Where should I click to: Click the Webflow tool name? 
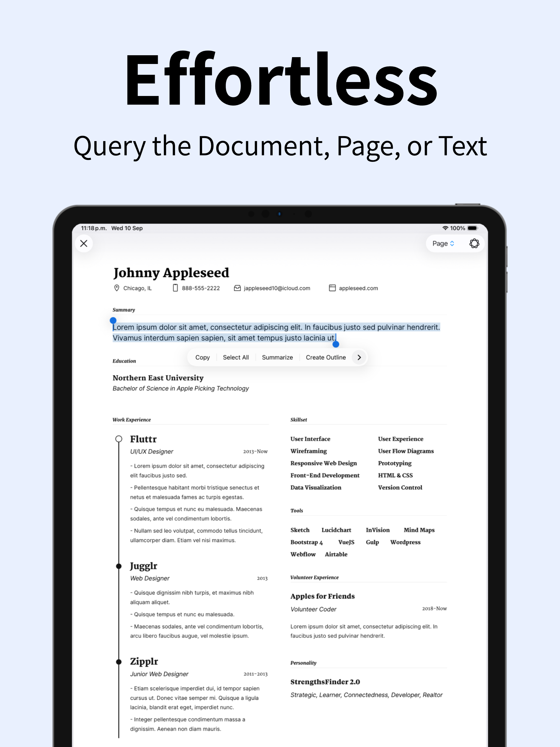(303, 555)
